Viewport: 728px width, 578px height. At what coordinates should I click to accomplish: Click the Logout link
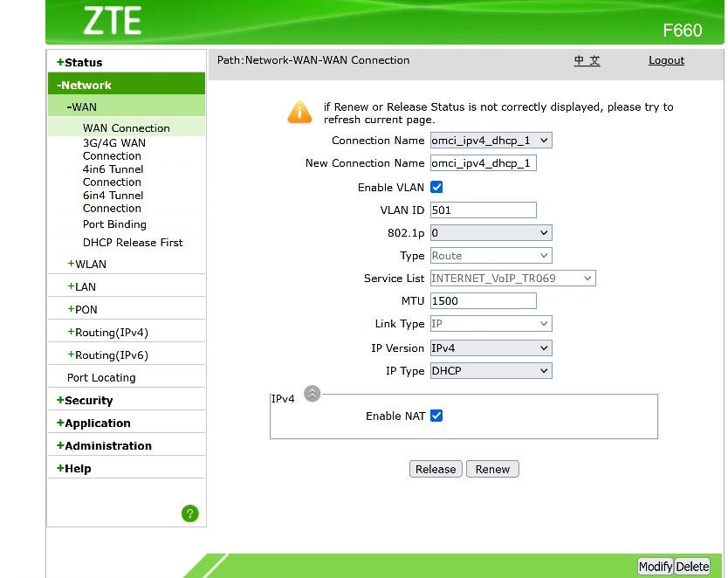666,60
